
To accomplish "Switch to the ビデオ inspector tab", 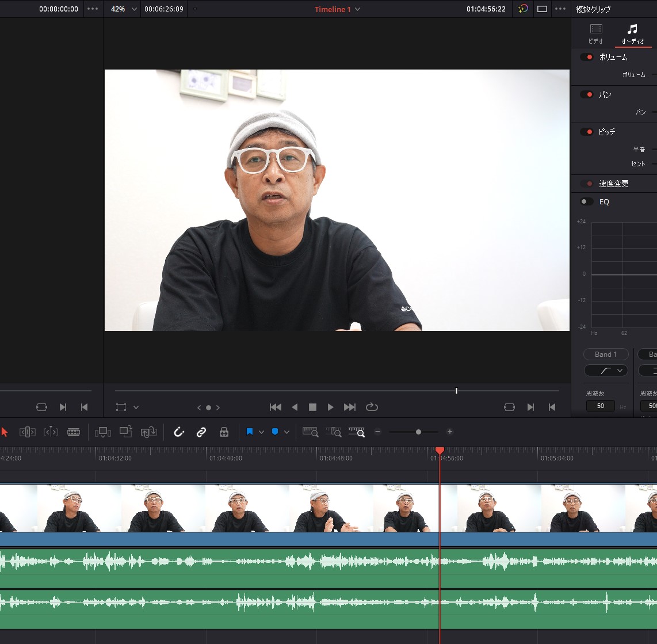I will click(596, 33).
